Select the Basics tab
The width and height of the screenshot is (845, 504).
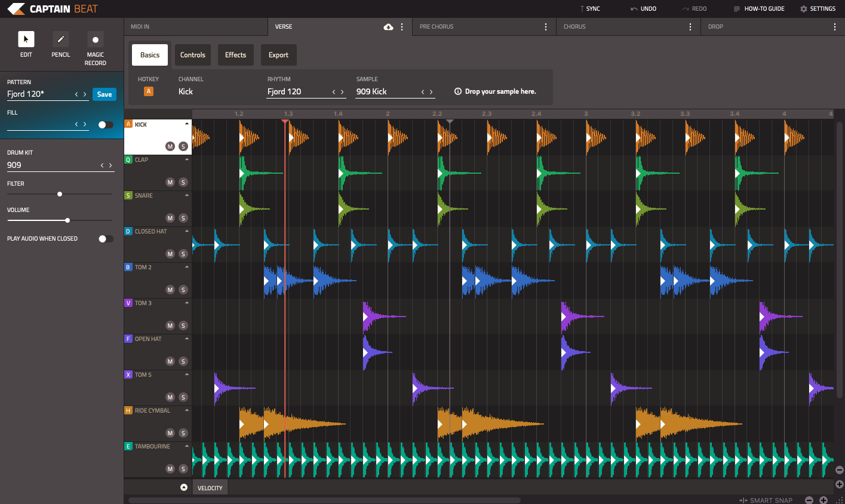tap(150, 55)
